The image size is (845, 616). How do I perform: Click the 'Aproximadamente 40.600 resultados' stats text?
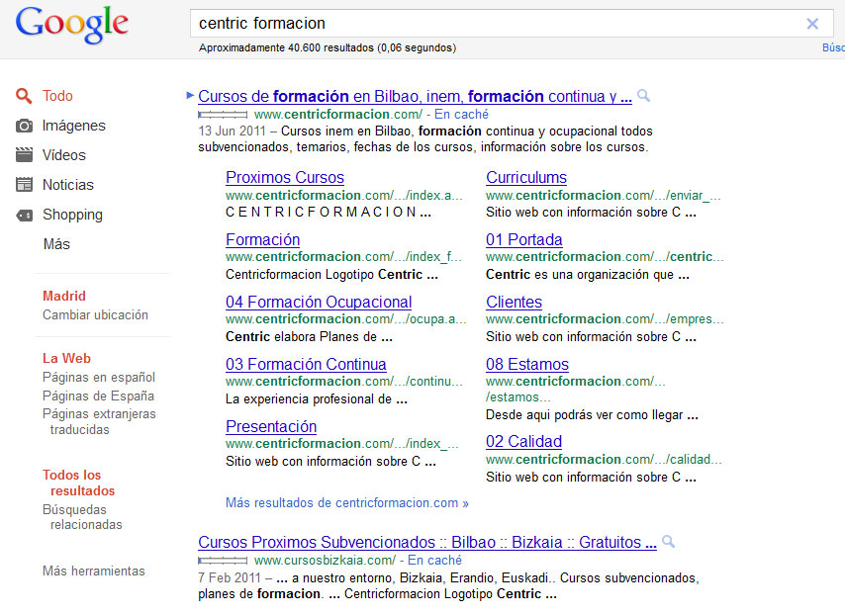(x=328, y=47)
